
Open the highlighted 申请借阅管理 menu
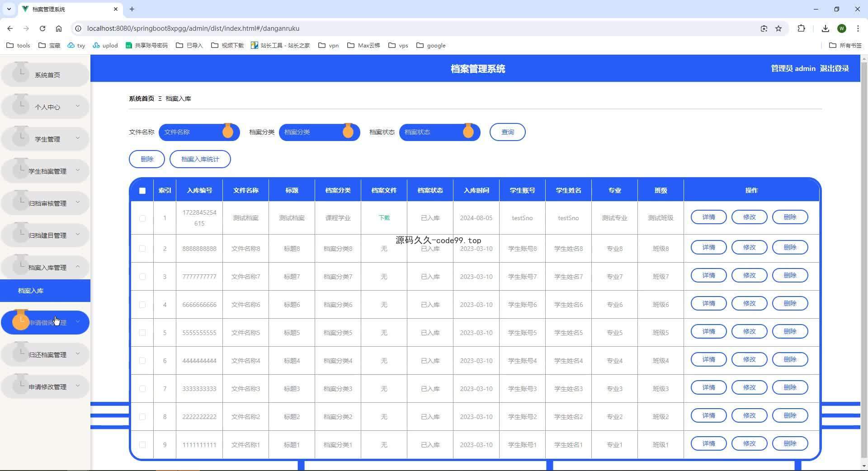point(45,322)
